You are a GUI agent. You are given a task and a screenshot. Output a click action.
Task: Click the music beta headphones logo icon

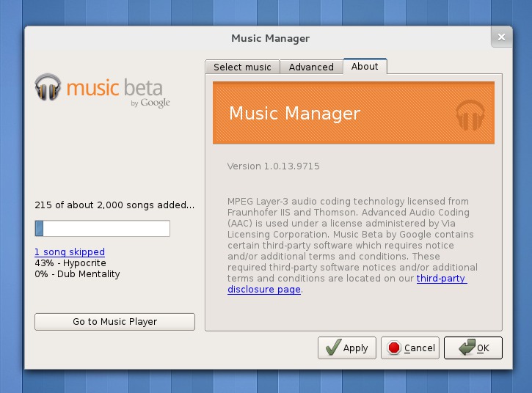tap(48, 87)
